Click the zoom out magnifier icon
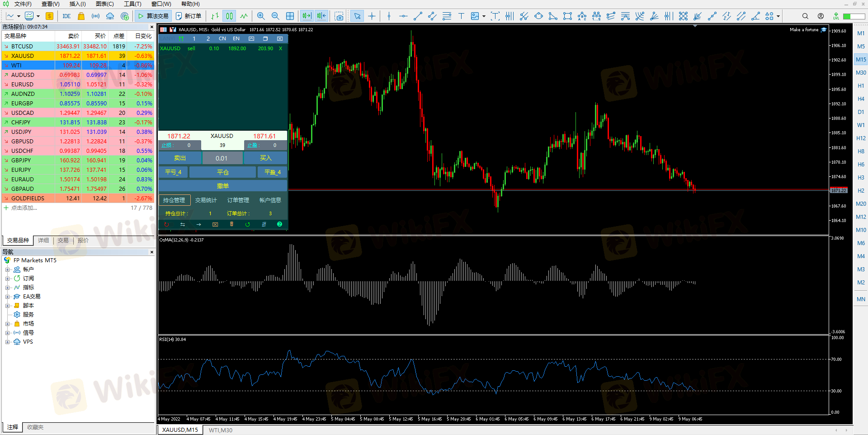This screenshot has width=868, height=435. [x=275, y=16]
